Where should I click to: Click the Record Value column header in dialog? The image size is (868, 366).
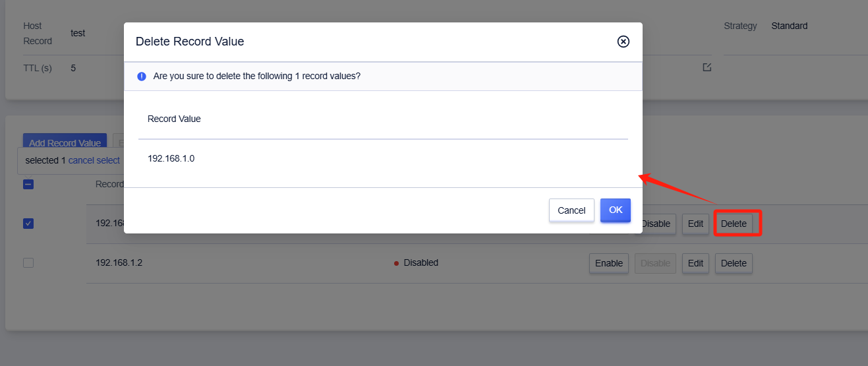pos(174,119)
